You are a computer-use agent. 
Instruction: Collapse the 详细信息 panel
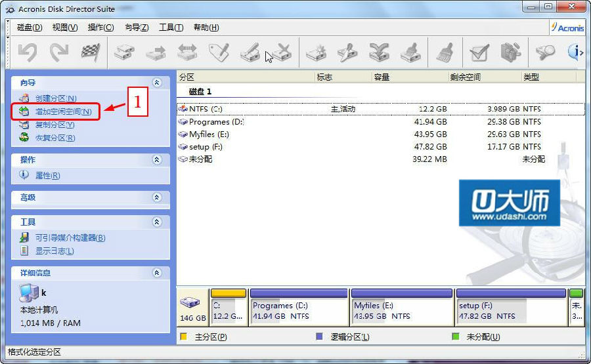click(156, 273)
